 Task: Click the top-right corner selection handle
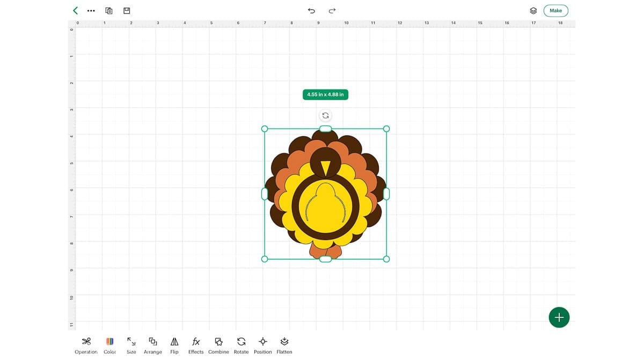[386, 129]
